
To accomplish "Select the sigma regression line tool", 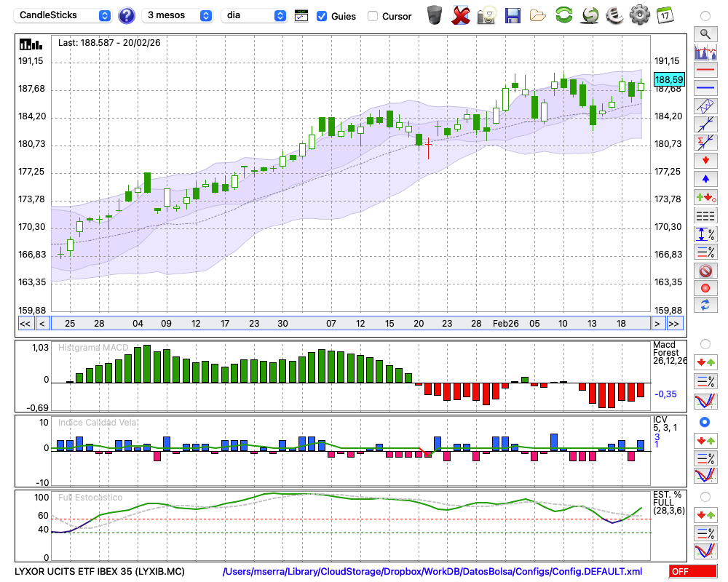I will point(705,143).
